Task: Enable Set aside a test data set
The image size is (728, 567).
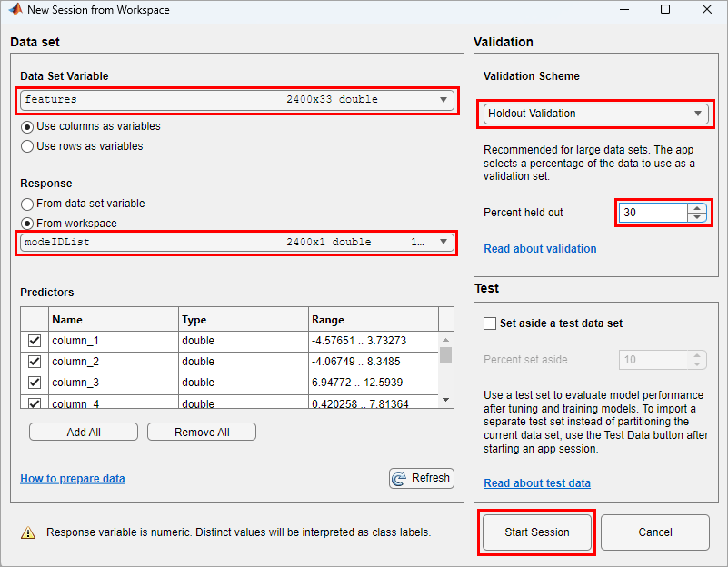Action: tap(490, 323)
